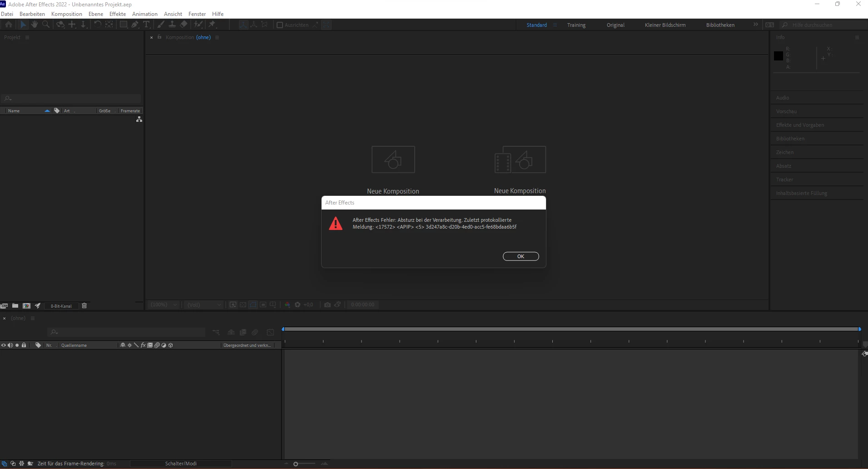The width and height of the screenshot is (868, 469).
Task: Toggle the layer video eye column
Action: click(4, 345)
